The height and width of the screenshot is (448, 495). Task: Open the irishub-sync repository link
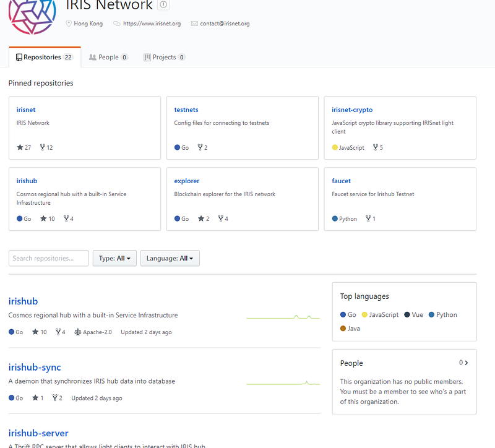35,367
